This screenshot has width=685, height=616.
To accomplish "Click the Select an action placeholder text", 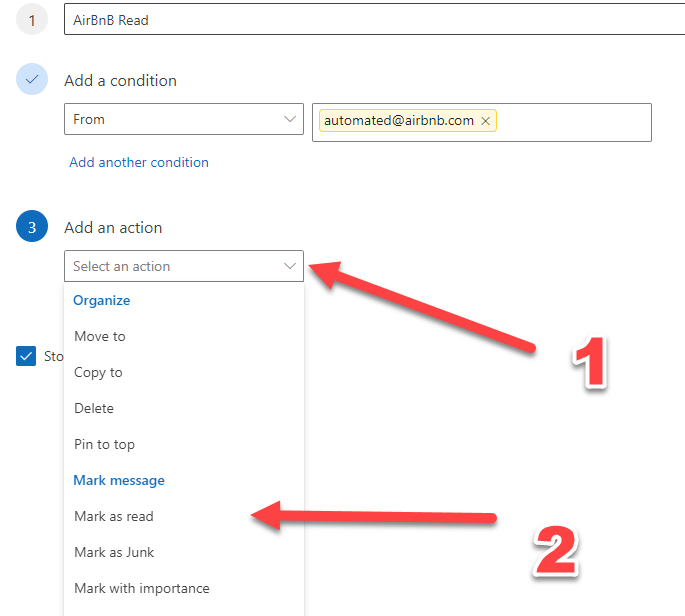I will pos(122,267).
